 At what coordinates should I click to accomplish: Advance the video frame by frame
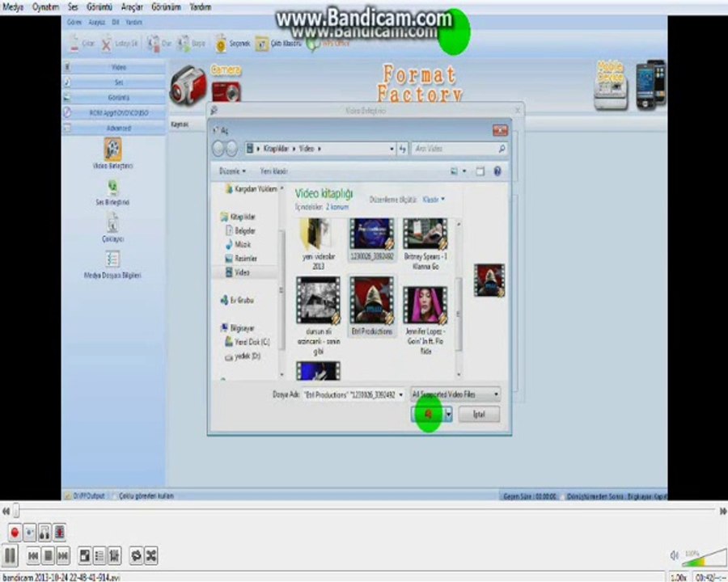click(59, 533)
